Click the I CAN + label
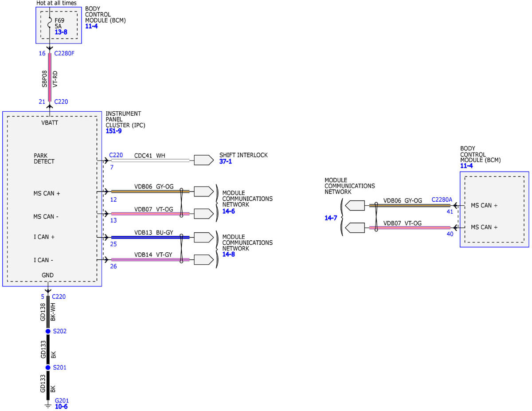Image resolution: width=532 pixels, height=411 pixels. pos(44,237)
